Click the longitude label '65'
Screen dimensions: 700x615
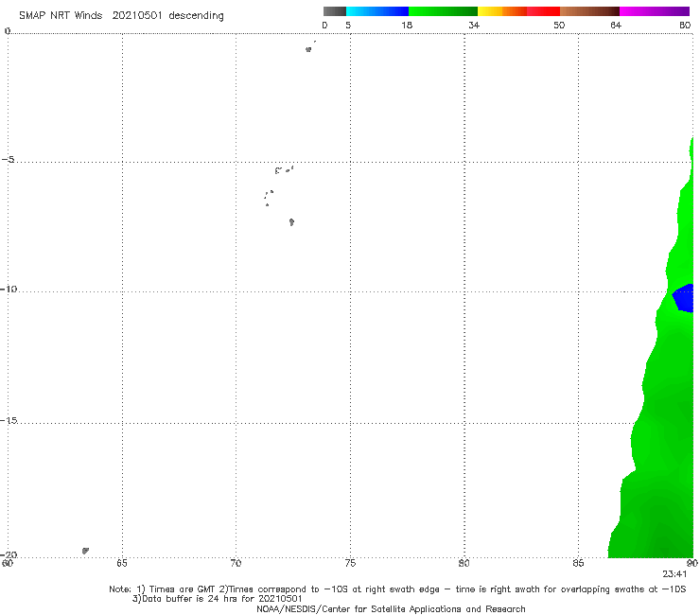tap(122, 563)
